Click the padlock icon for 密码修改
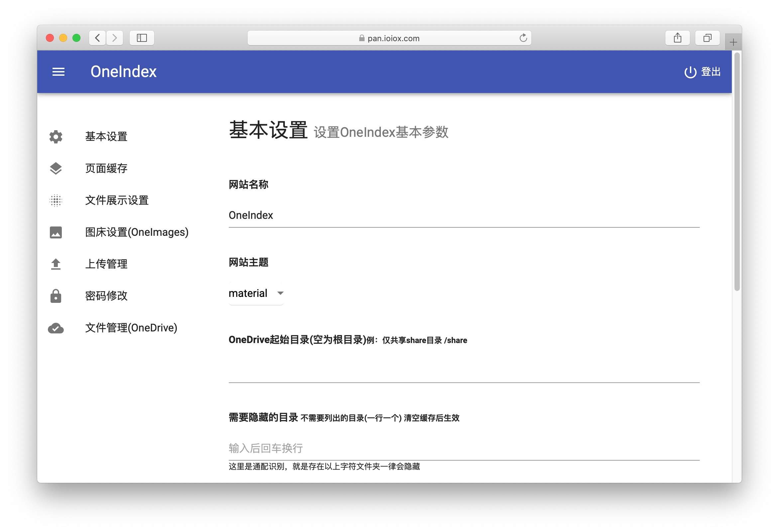The height and width of the screenshot is (532, 779). click(x=56, y=296)
